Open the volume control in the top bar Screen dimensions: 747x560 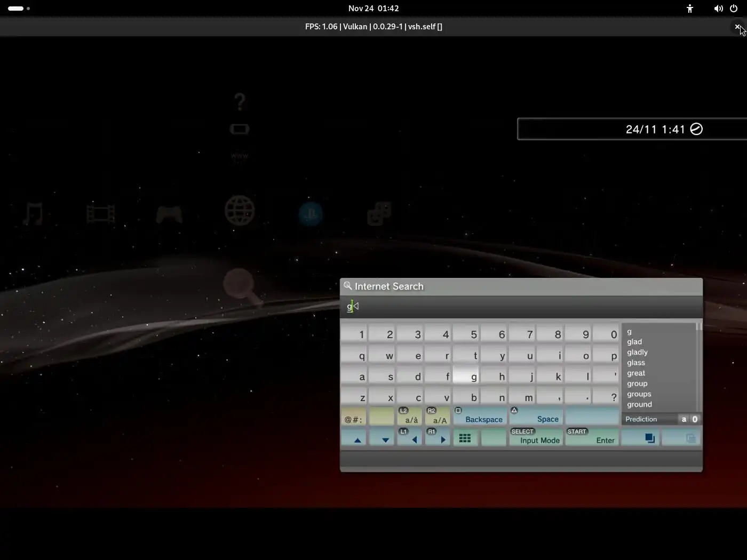719,9
